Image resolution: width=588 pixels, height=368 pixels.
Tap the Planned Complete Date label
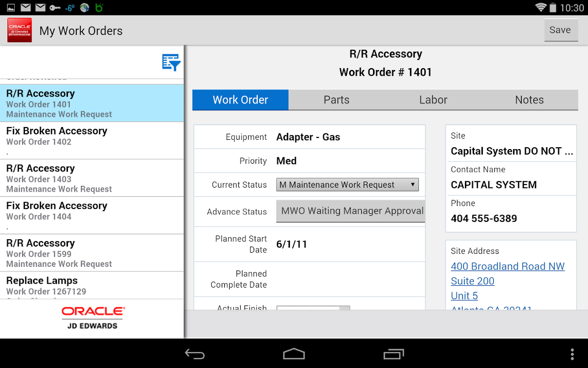(239, 279)
